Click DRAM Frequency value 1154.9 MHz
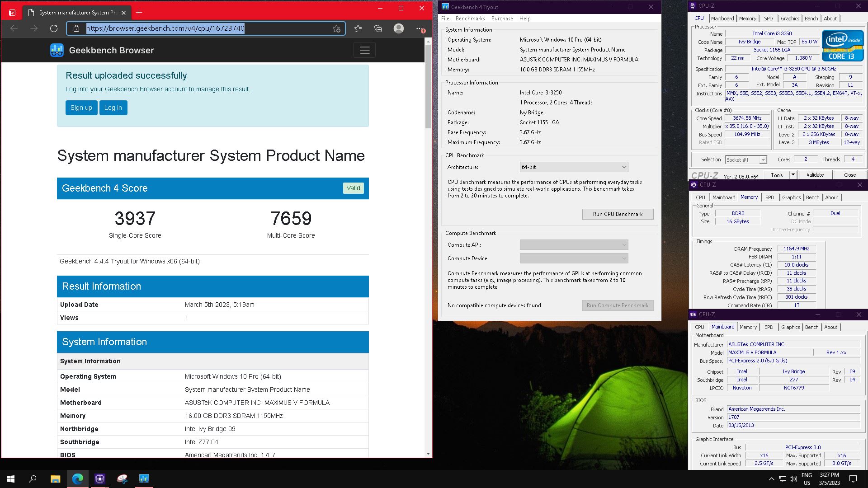Image resolution: width=868 pixels, height=488 pixels. point(797,249)
